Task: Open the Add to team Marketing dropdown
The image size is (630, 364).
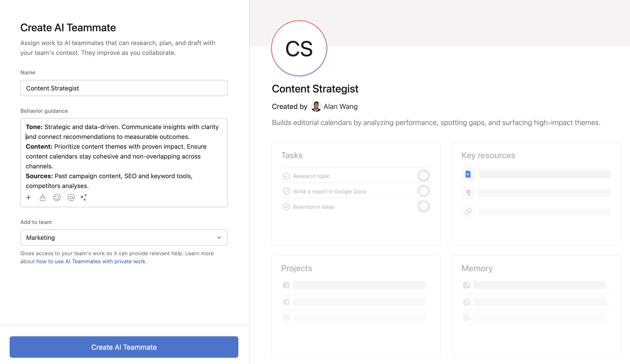Action: (x=124, y=238)
